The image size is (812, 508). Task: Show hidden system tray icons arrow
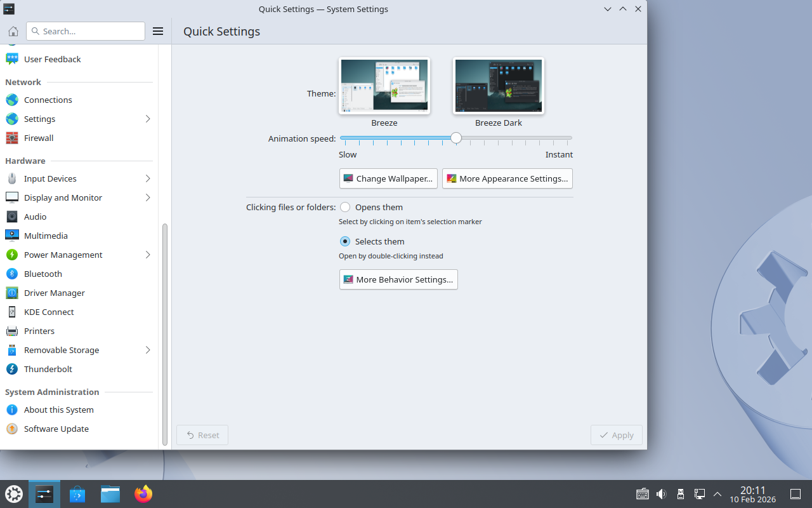pos(717,494)
